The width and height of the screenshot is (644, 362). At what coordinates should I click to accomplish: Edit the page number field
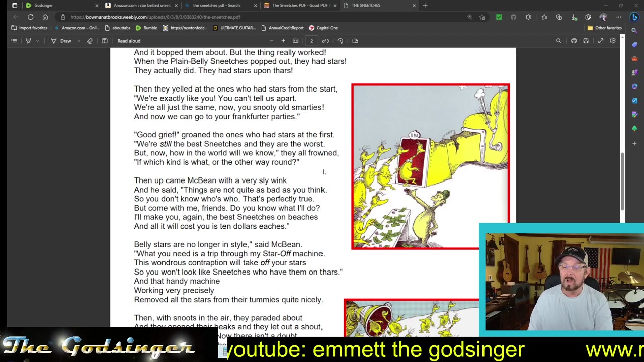[311, 41]
